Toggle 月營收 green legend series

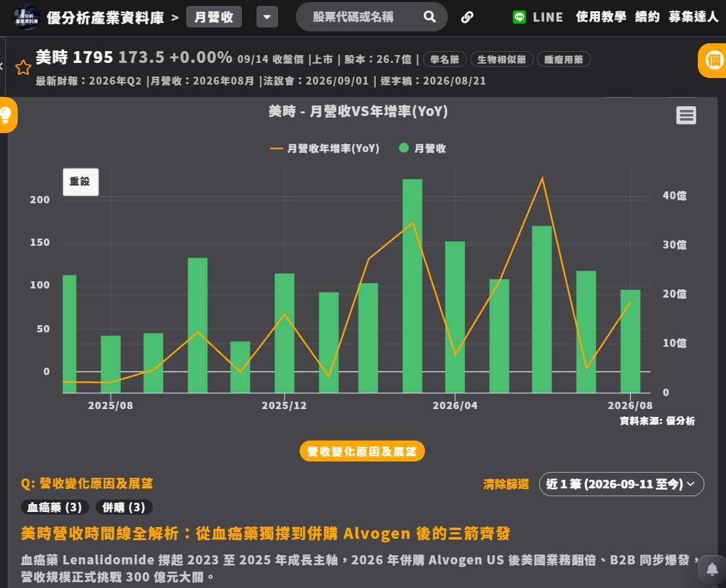[422, 149]
